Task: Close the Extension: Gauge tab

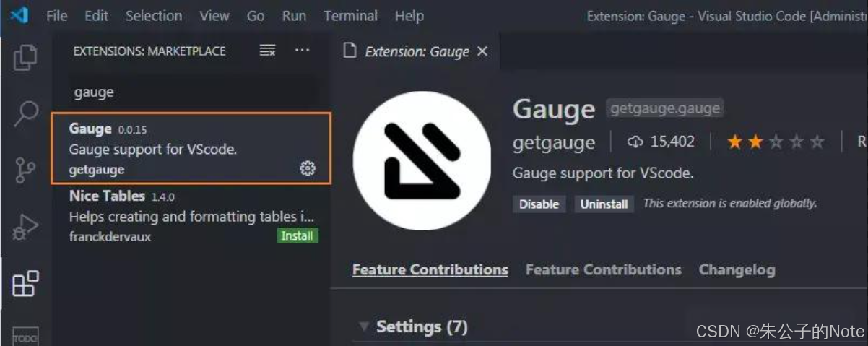Action: coord(482,51)
